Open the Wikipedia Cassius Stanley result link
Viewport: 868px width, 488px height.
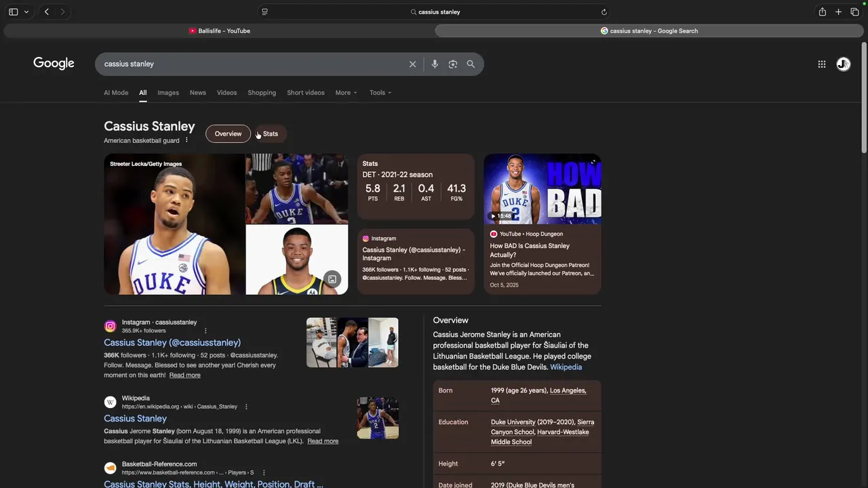tap(135, 418)
